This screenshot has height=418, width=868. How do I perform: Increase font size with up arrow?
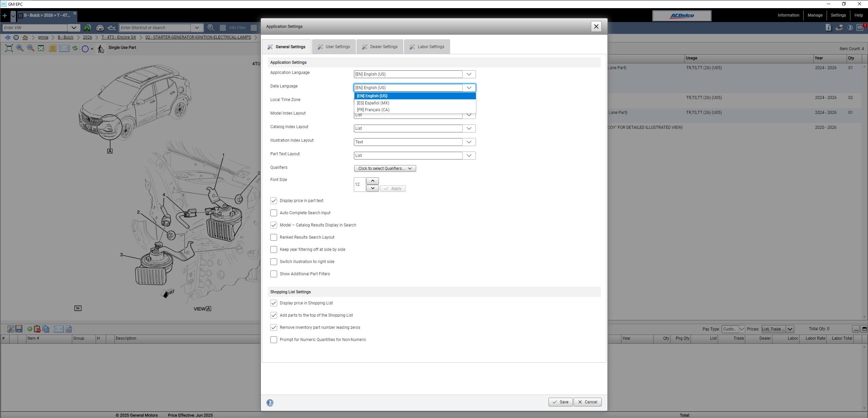click(372, 181)
